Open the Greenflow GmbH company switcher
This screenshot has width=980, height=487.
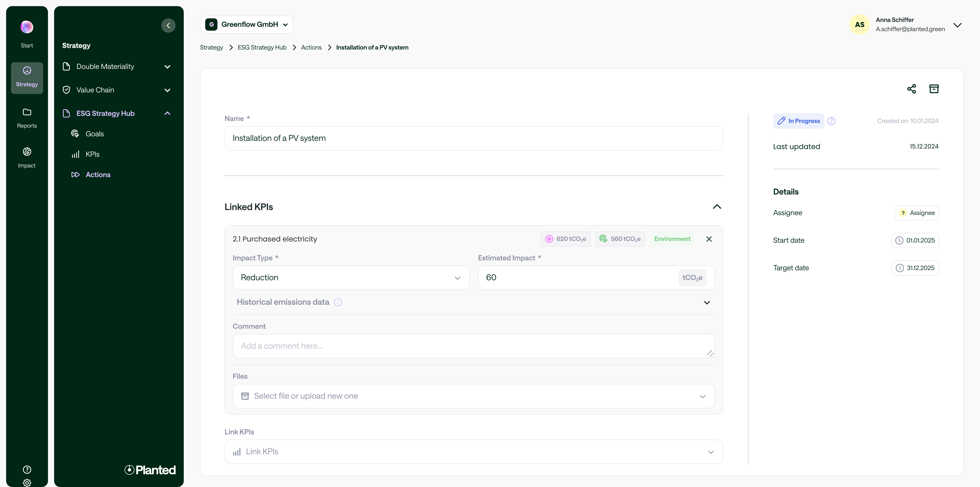247,24
